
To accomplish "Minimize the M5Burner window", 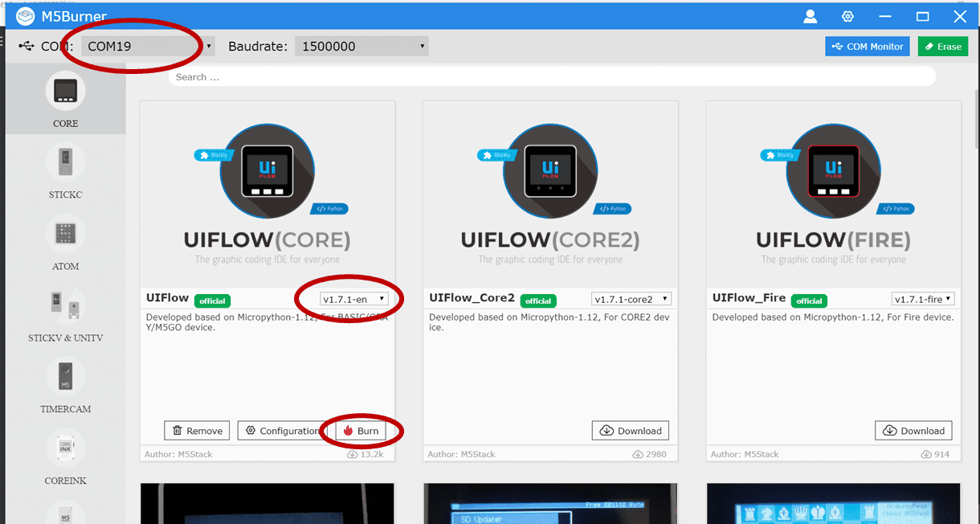I will [885, 16].
